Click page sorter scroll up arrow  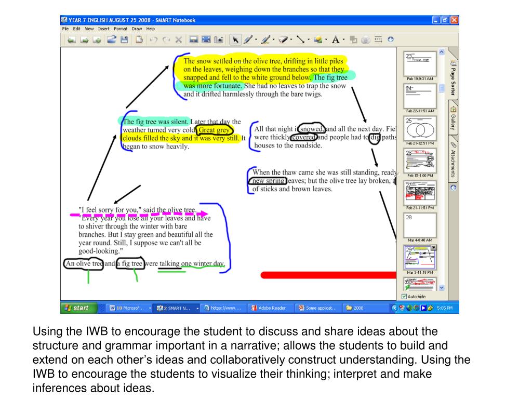point(442,52)
